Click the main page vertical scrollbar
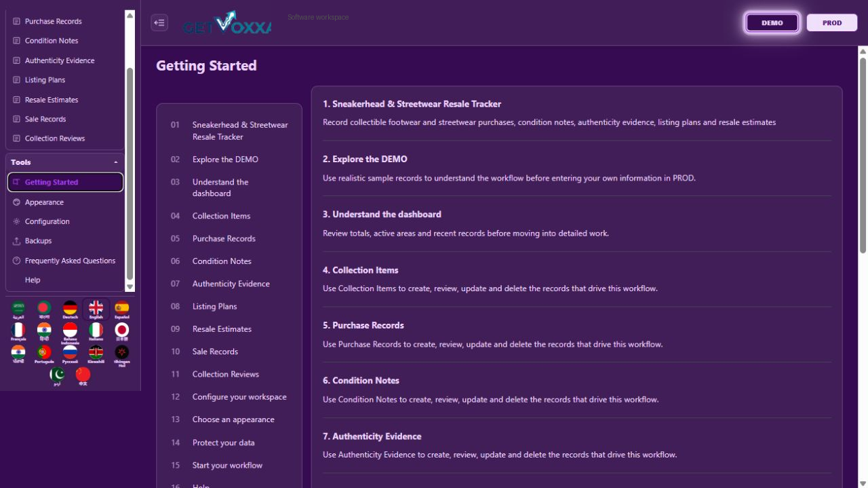Viewport: 868px width, 488px height. 863,156
